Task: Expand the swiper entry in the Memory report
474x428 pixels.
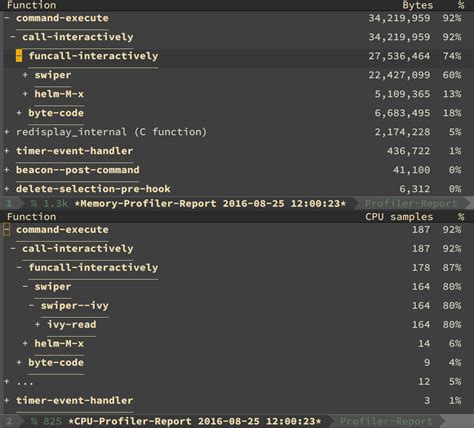Action: (25, 75)
